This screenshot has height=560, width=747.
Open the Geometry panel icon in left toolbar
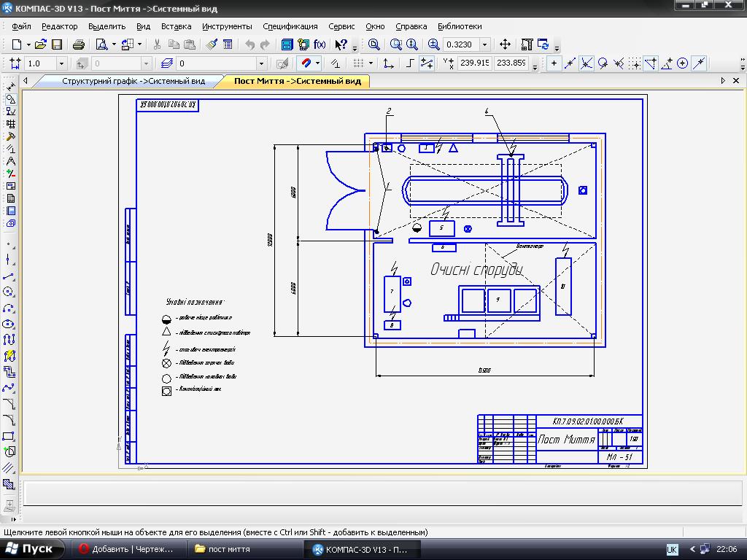tap(10, 99)
